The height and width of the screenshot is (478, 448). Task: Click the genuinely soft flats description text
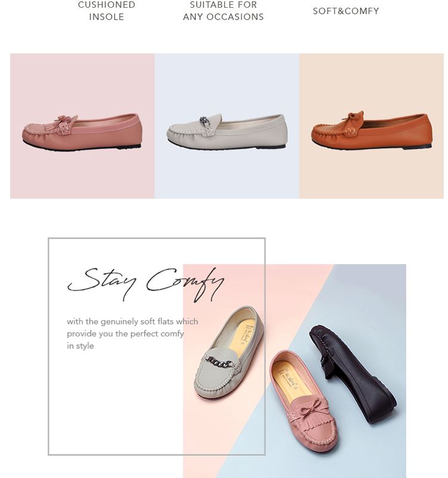pyautogui.click(x=132, y=333)
